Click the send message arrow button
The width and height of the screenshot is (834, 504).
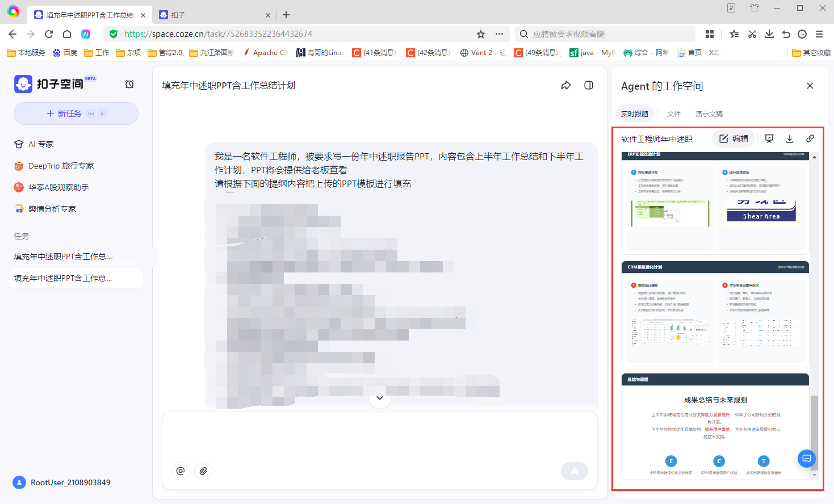(575, 471)
